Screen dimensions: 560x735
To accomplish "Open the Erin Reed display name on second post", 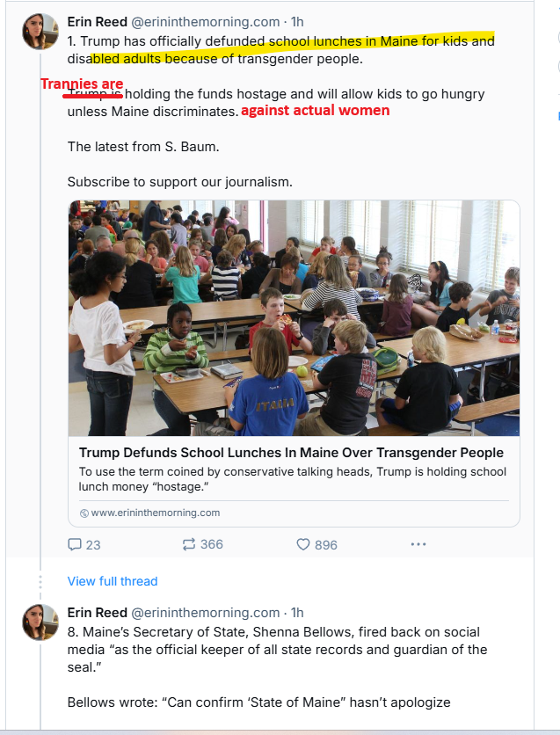I will click(x=97, y=612).
